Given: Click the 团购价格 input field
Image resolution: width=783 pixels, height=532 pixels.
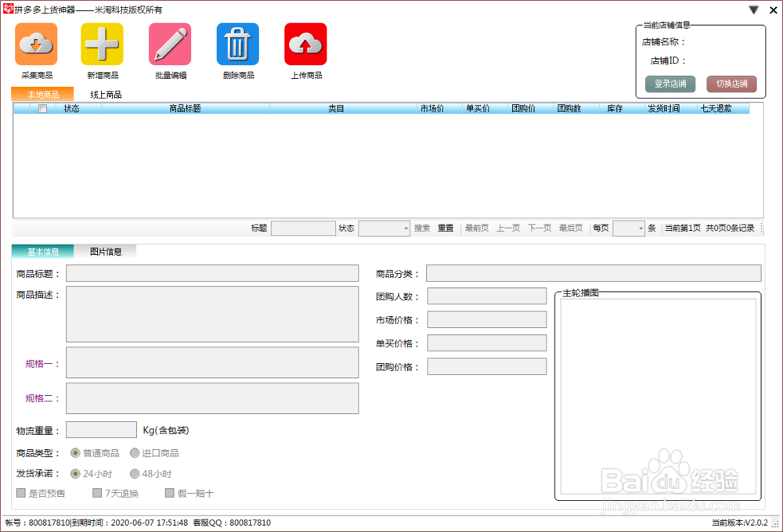Looking at the screenshot, I should pyautogui.click(x=487, y=366).
